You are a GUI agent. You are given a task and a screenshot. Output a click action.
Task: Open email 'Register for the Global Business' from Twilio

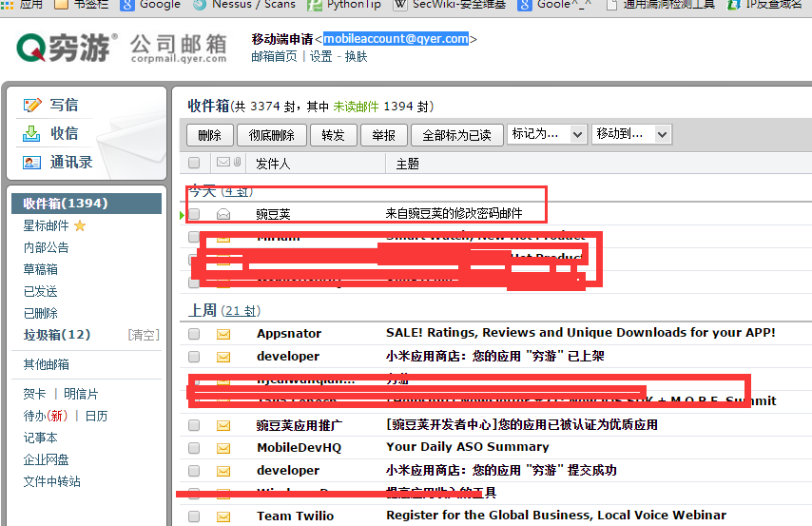click(x=556, y=516)
